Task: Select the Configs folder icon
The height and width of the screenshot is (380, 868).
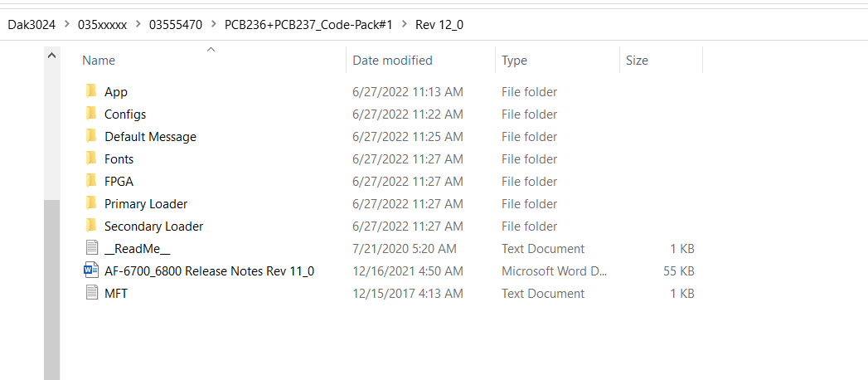Action: (91, 114)
